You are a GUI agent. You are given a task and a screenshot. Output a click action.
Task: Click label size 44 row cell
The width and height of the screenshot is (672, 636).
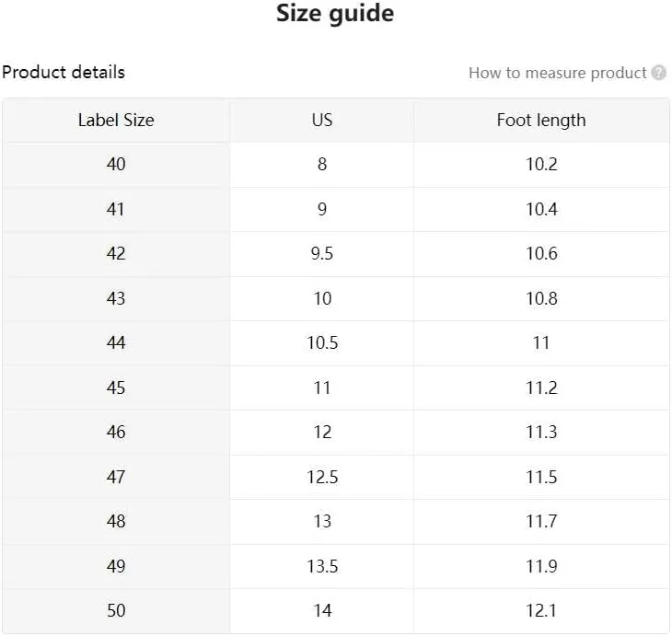(x=116, y=343)
